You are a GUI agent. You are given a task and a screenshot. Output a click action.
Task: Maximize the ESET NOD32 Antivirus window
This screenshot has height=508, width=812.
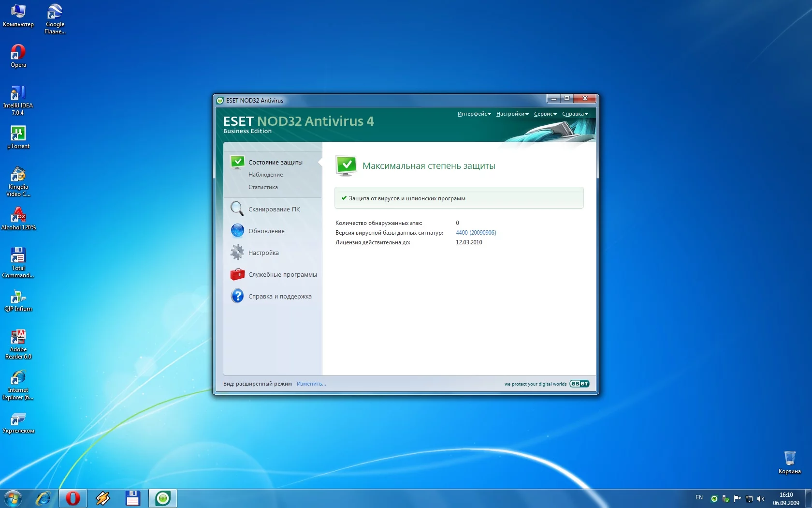[566, 99]
